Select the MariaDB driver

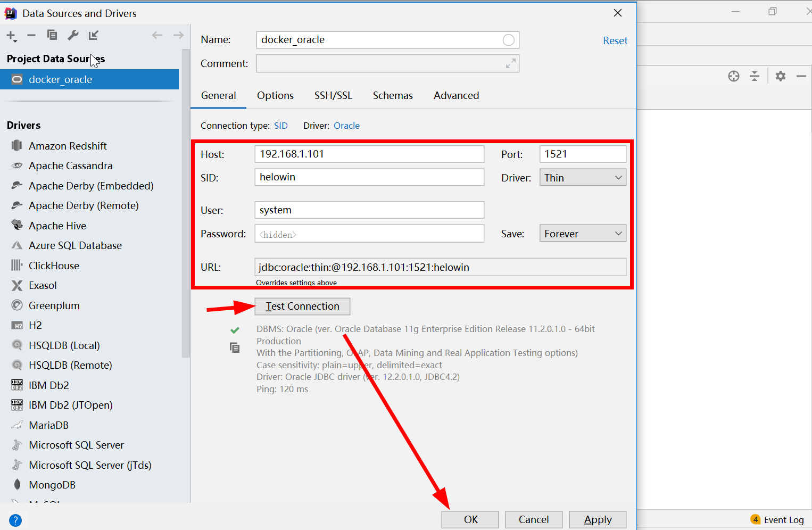click(x=48, y=425)
